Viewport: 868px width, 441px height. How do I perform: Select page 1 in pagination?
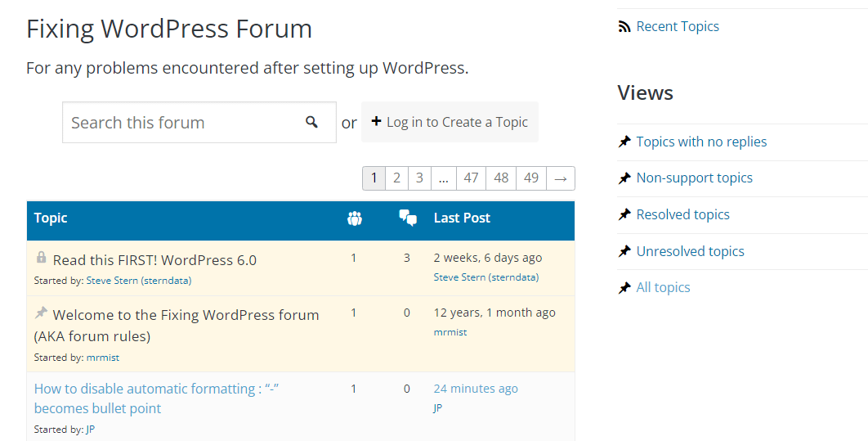coord(374,178)
